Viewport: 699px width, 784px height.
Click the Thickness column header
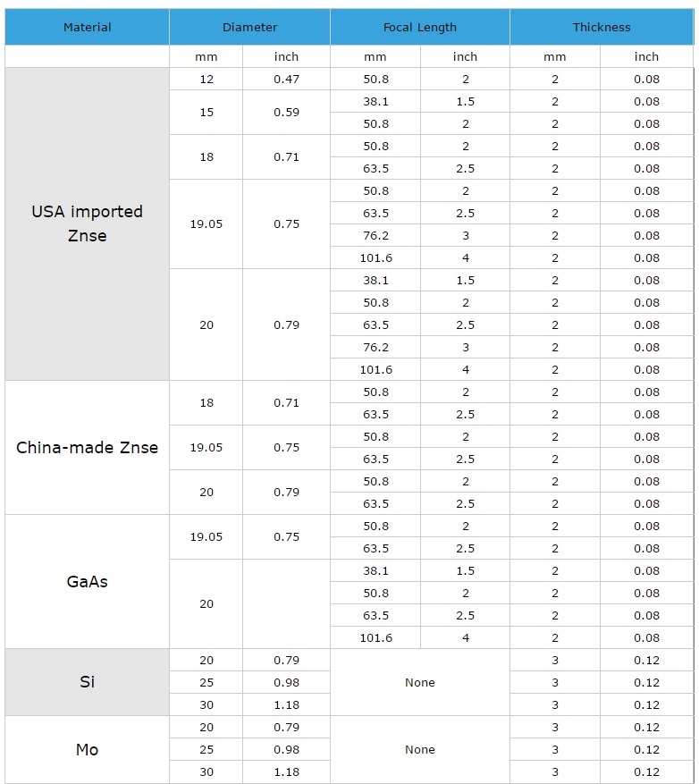coord(602,28)
